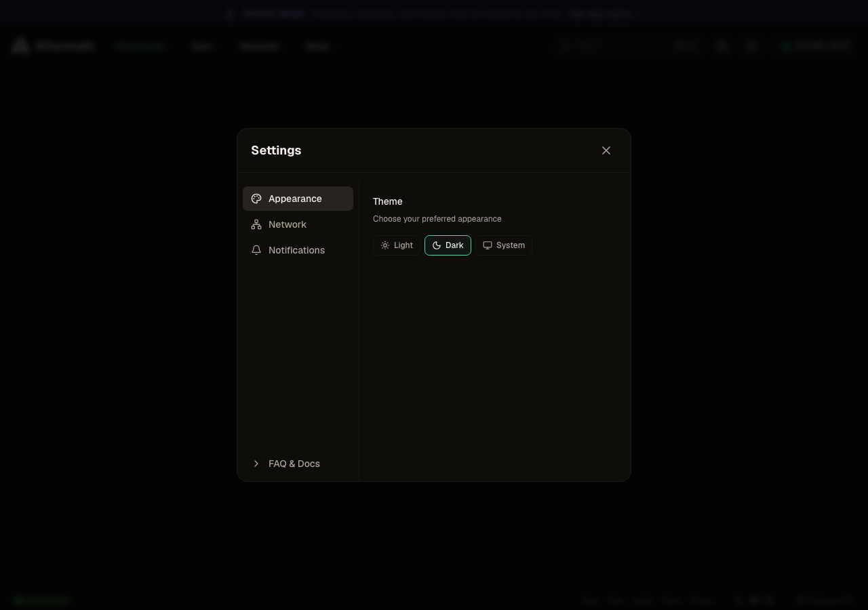
Task: Close the Settings dialog with the X
Action: (x=606, y=150)
